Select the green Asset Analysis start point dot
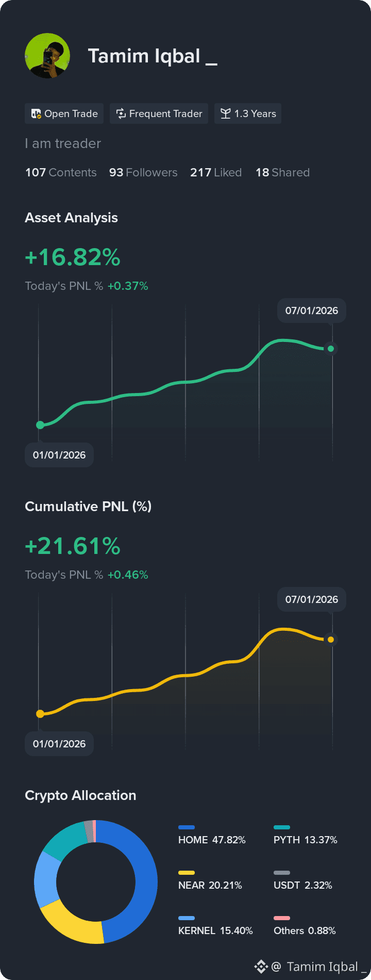Screen dimensions: 371x980 40,425
